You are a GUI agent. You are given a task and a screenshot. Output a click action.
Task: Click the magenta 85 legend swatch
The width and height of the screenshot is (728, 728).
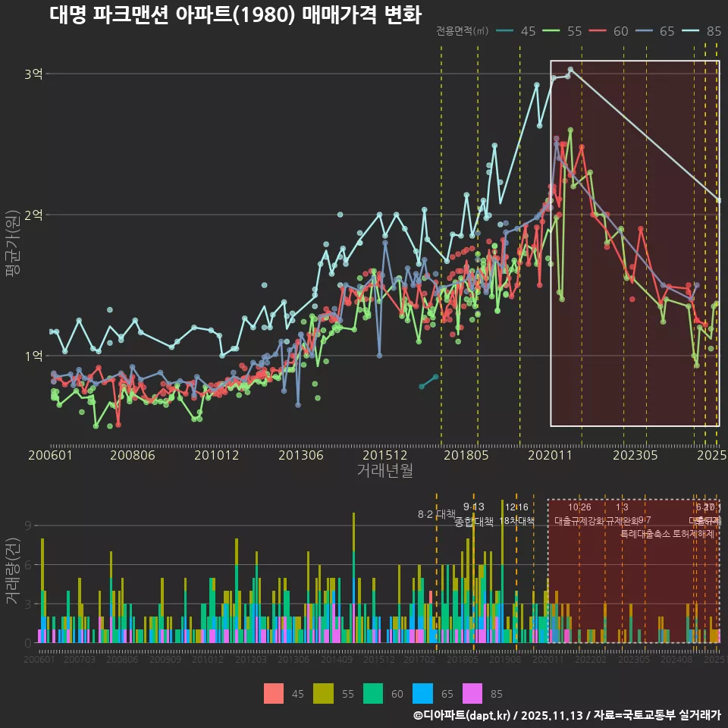(472, 693)
